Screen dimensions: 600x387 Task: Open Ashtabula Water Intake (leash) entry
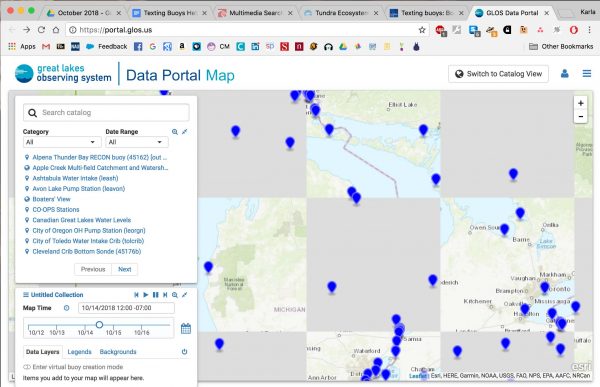coord(75,178)
